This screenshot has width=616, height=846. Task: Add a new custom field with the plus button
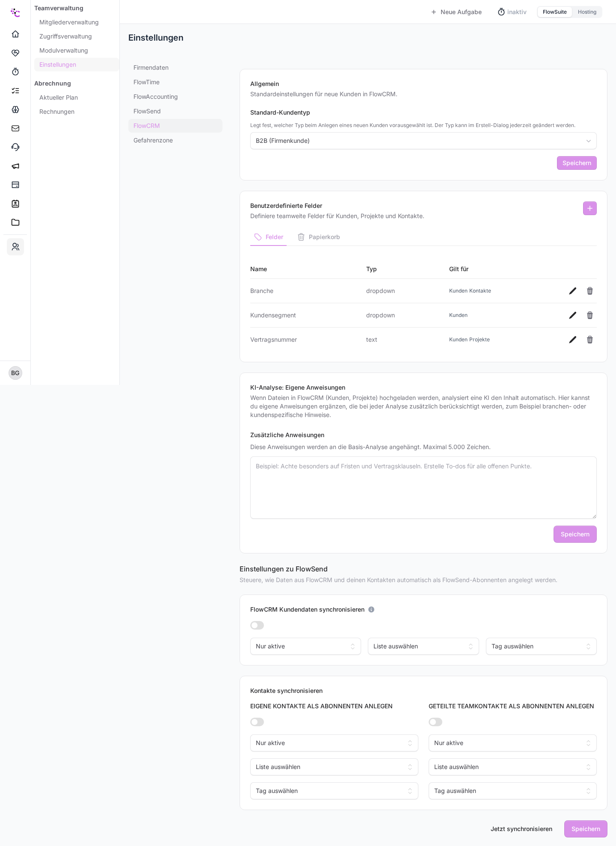[590, 208]
